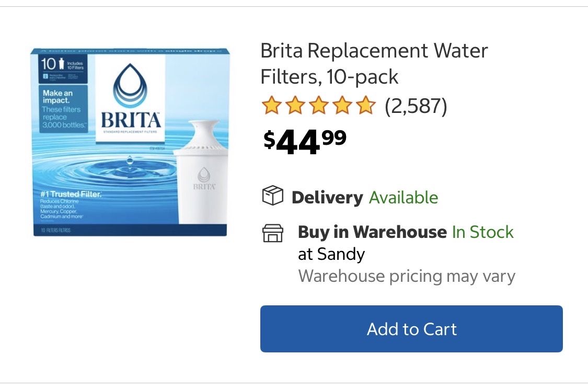
Task: Click the Buy in Warehouse label
Action: [372, 232]
